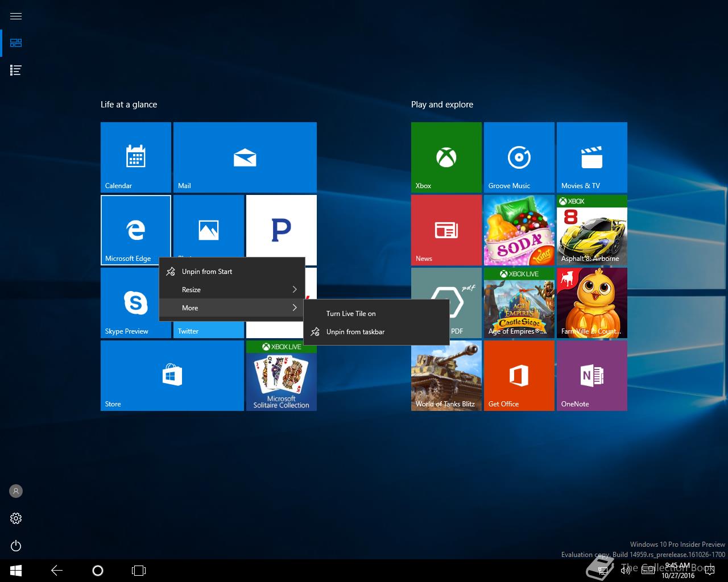The width and height of the screenshot is (728, 582).
Task: Click the Life at a glance header
Action: pyautogui.click(x=129, y=105)
